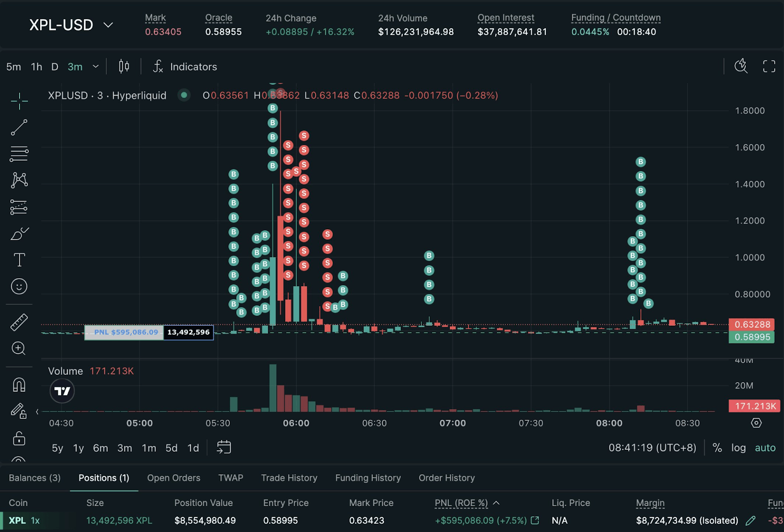Open the Indicators dialog
The image size is (784, 532).
185,67
